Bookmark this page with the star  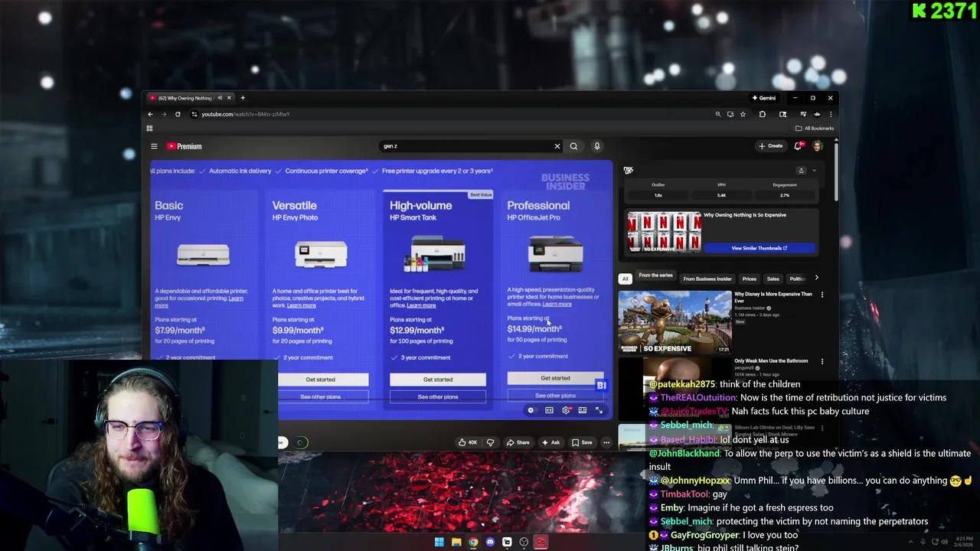click(x=743, y=114)
